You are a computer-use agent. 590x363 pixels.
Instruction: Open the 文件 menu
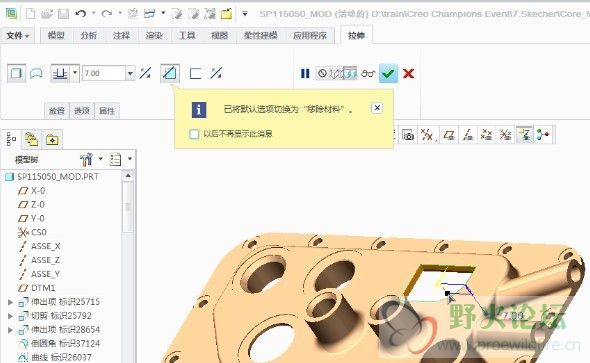click(17, 36)
